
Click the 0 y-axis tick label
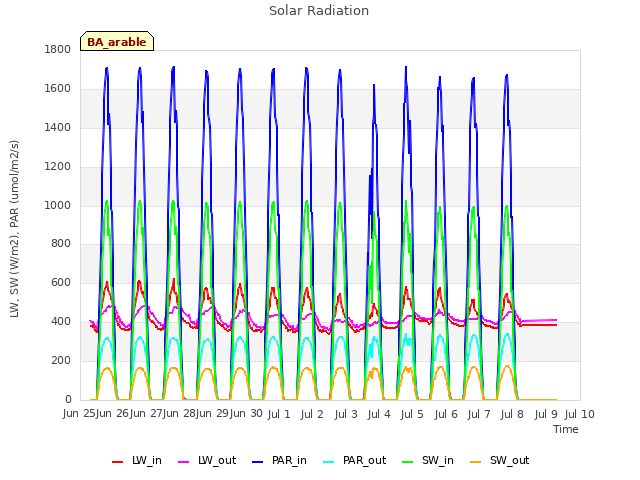pyautogui.click(x=68, y=399)
